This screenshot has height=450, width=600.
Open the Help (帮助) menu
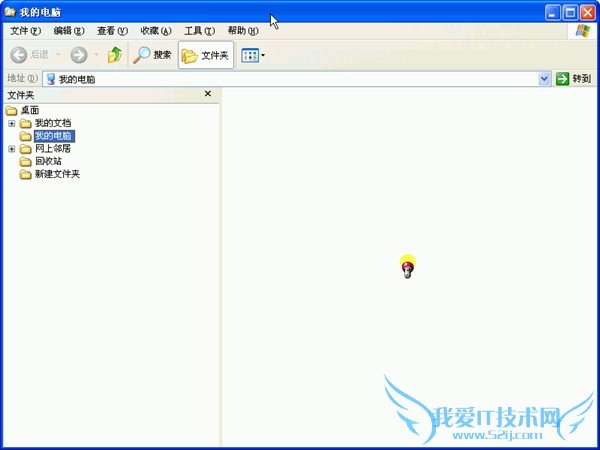coord(243,31)
